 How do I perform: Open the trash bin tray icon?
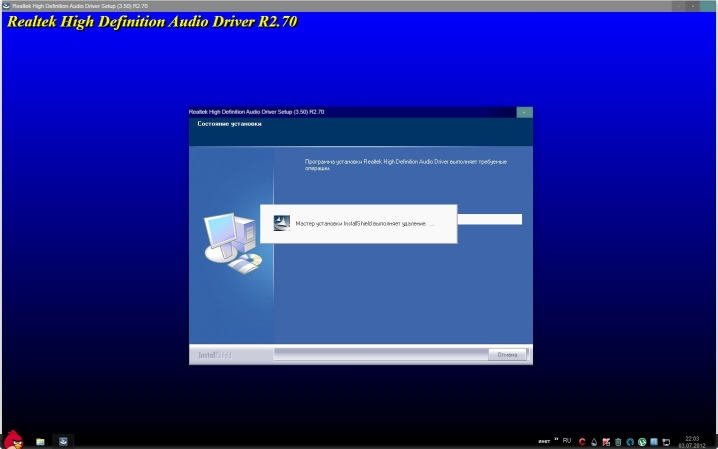pyautogui.click(x=618, y=442)
